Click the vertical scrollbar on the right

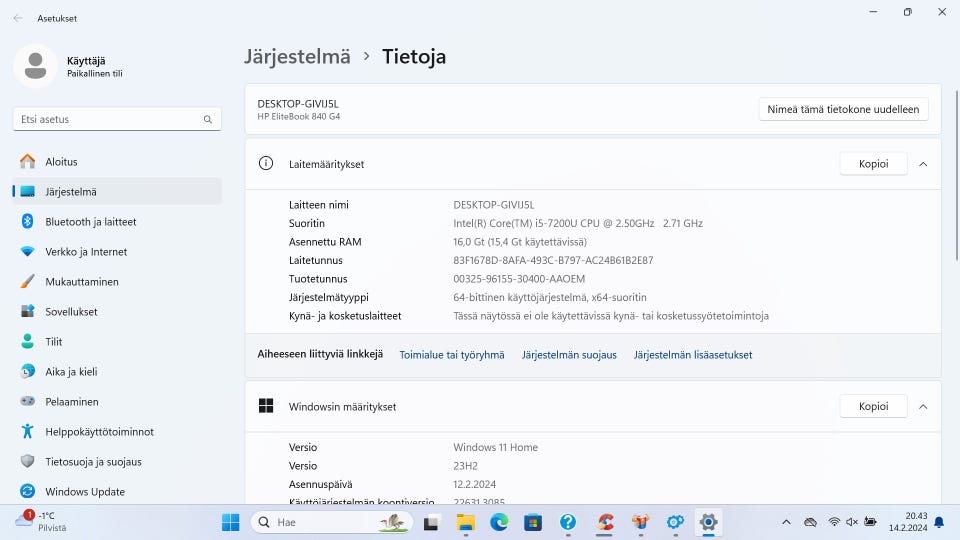click(x=957, y=175)
